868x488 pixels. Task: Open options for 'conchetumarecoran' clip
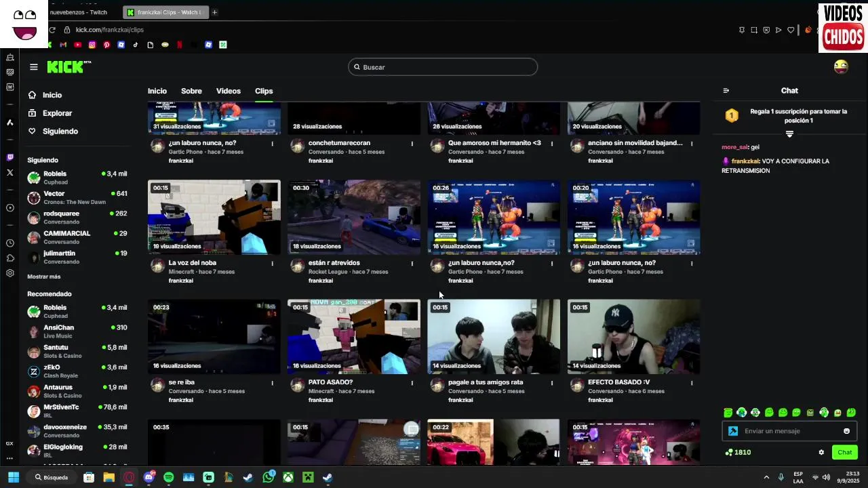[412, 144]
